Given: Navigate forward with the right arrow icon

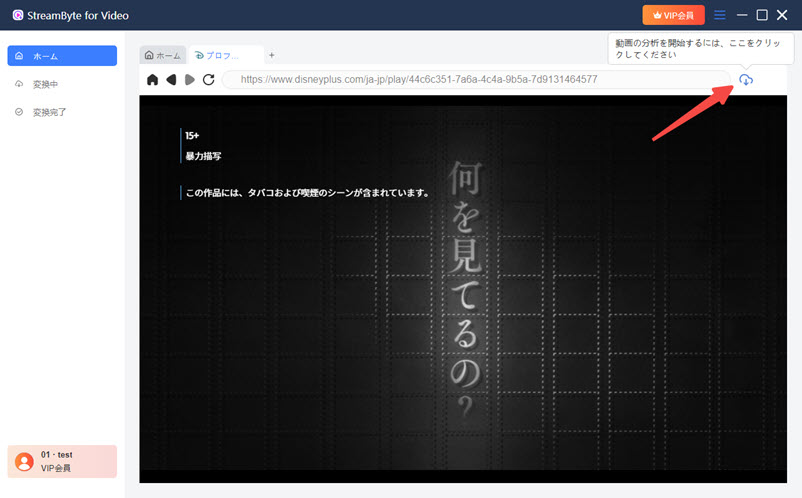Looking at the screenshot, I should pyautogui.click(x=190, y=80).
